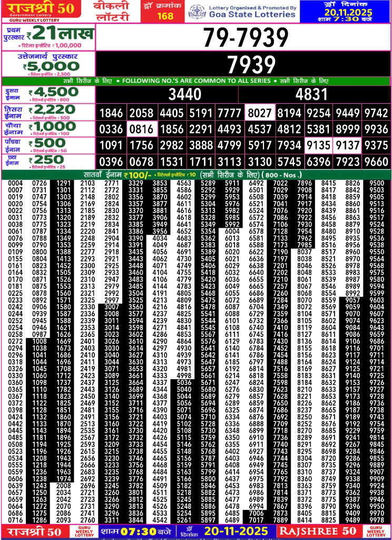Select seventh prize number 9500
Screen dimensions: 392x540
click(377, 183)
